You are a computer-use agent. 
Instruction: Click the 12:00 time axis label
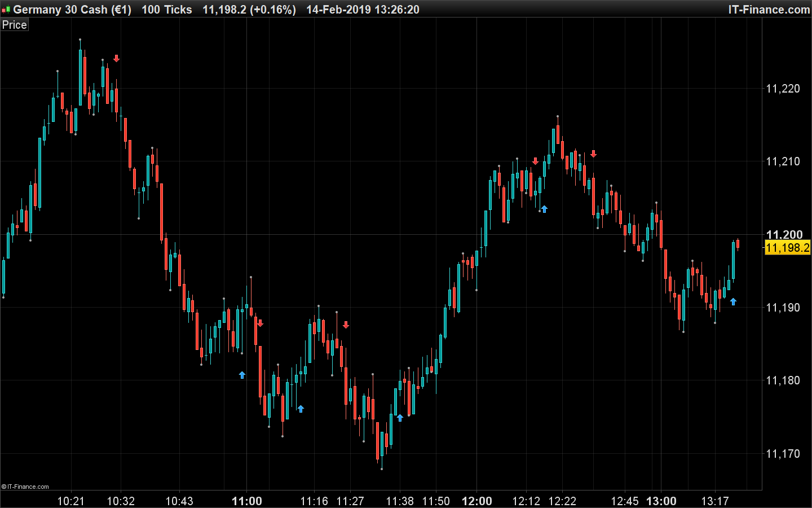(477, 501)
